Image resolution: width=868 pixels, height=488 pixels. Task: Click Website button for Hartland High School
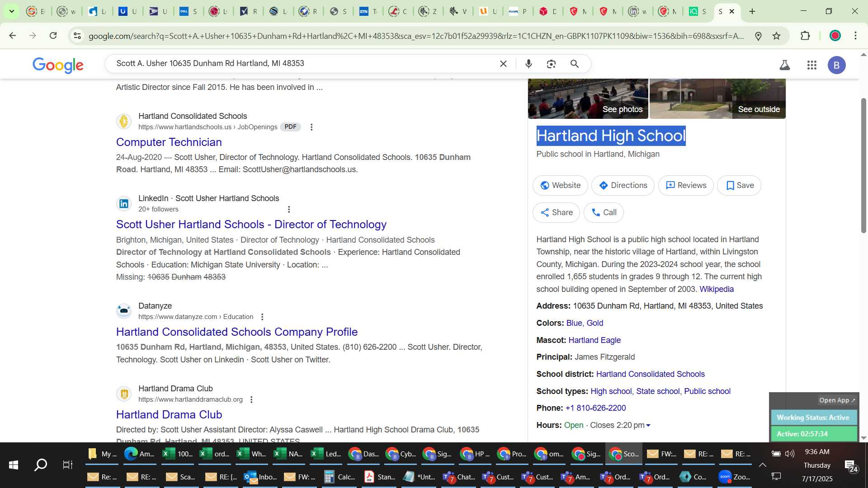pyautogui.click(x=560, y=185)
